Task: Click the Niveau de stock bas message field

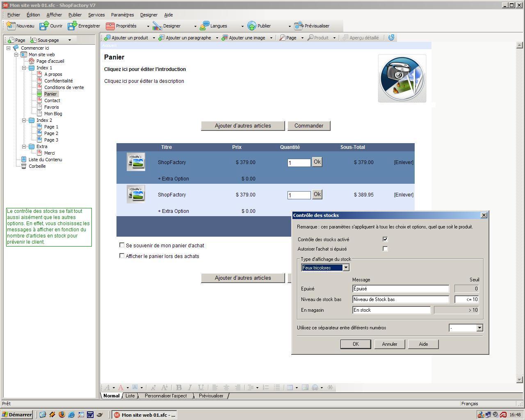Action: tap(400, 299)
